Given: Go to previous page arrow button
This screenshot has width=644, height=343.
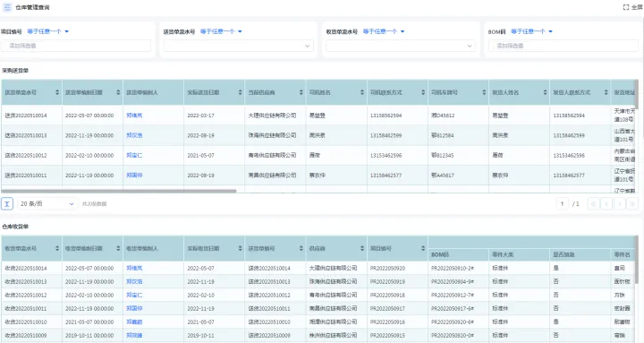Looking at the screenshot, I should (x=606, y=203).
